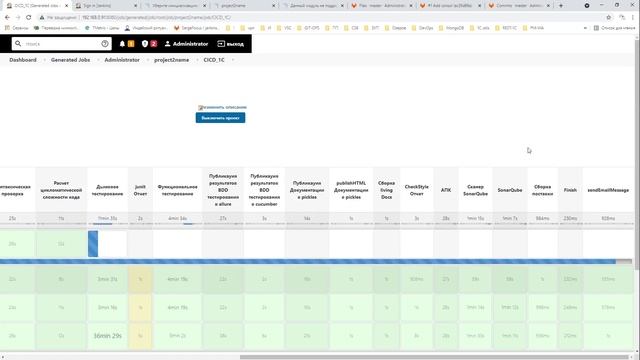Go back with browser back arrow

pyautogui.click(x=7, y=18)
